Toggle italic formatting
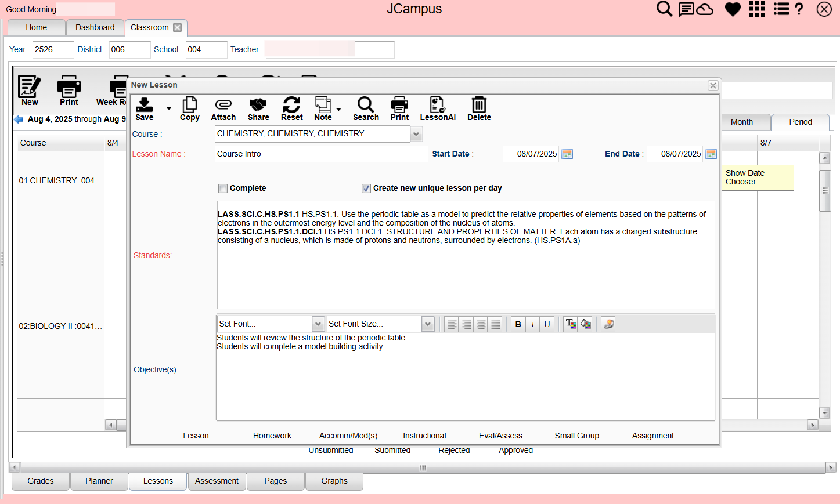This screenshot has width=840, height=504. click(x=532, y=324)
